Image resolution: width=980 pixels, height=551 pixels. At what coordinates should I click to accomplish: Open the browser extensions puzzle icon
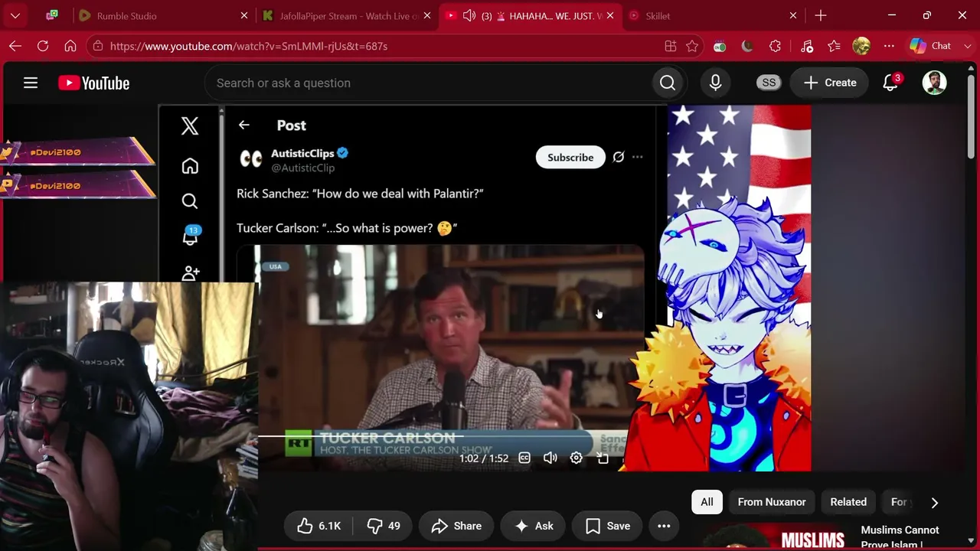pos(775,46)
